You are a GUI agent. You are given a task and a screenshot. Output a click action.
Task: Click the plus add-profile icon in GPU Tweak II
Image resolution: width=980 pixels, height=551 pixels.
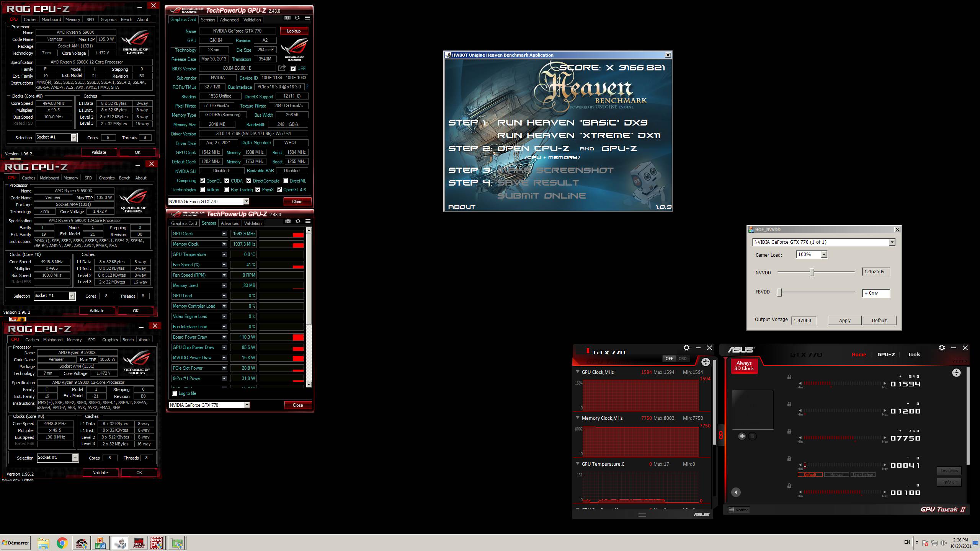pyautogui.click(x=742, y=436)
